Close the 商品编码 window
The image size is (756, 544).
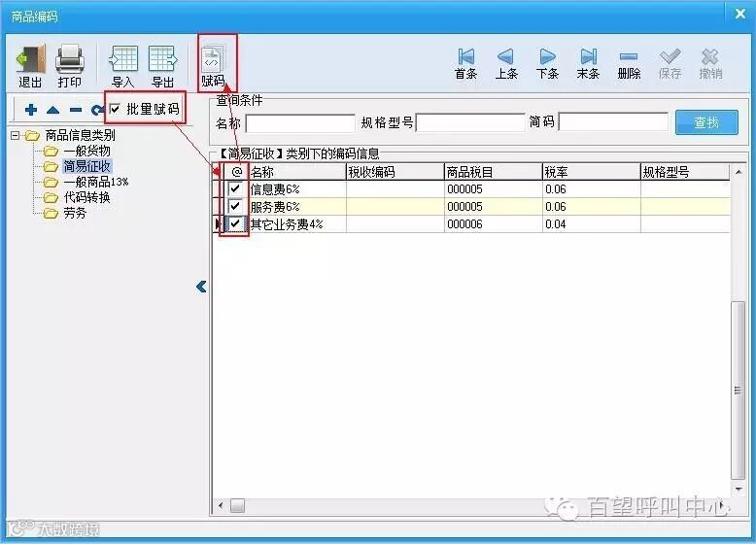click(x=740, y=14)
